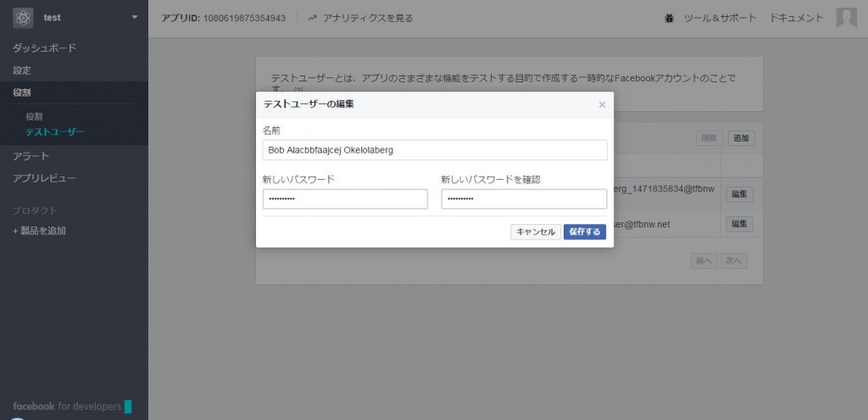Click the アプリID number text

(x=244, y=19)
